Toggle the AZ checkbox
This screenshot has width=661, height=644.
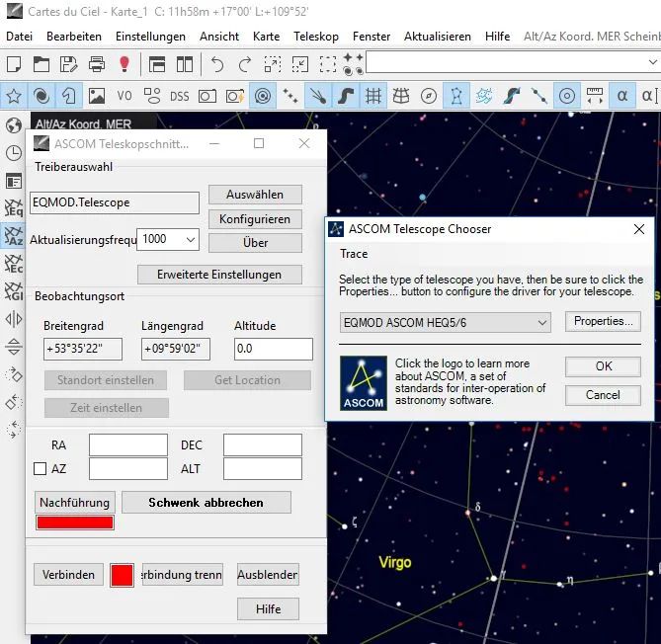41,468
